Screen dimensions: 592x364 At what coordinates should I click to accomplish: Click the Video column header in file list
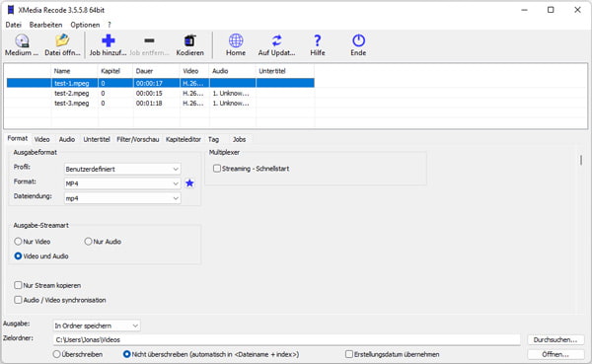(194, 71)
